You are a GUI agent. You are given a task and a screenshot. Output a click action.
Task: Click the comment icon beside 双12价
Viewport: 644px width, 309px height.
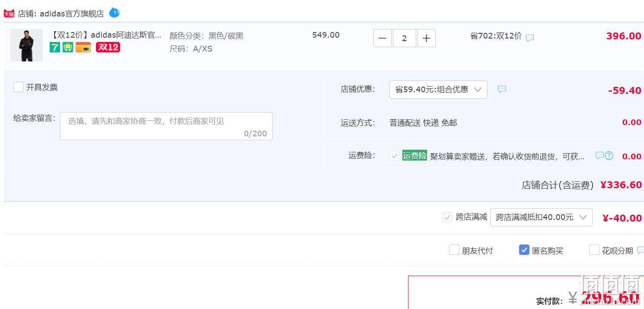click(529, 38)
